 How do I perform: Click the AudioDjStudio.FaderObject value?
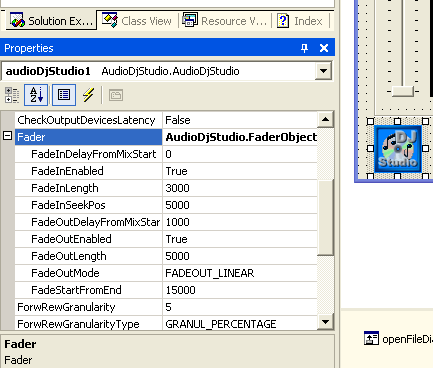tap(241, 137)
